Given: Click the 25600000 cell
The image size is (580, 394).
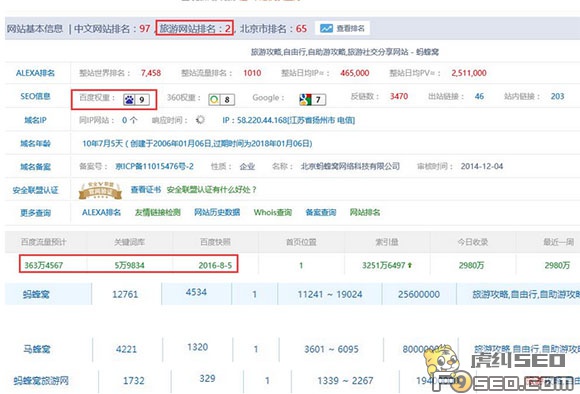Looking at the screenshot, I should pyautogui.click(x=419, y=294).
